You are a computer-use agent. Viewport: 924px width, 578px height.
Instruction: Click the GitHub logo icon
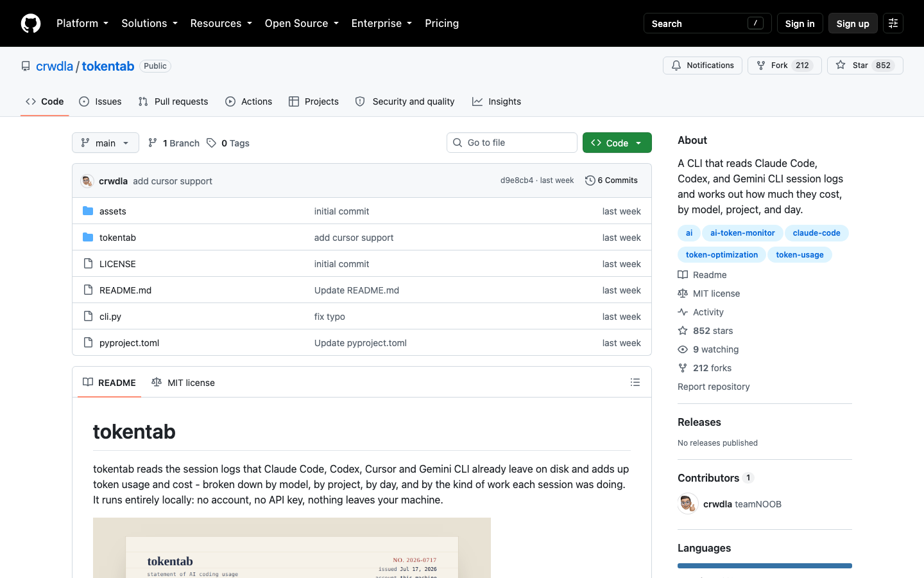click(x=31, y=23)
